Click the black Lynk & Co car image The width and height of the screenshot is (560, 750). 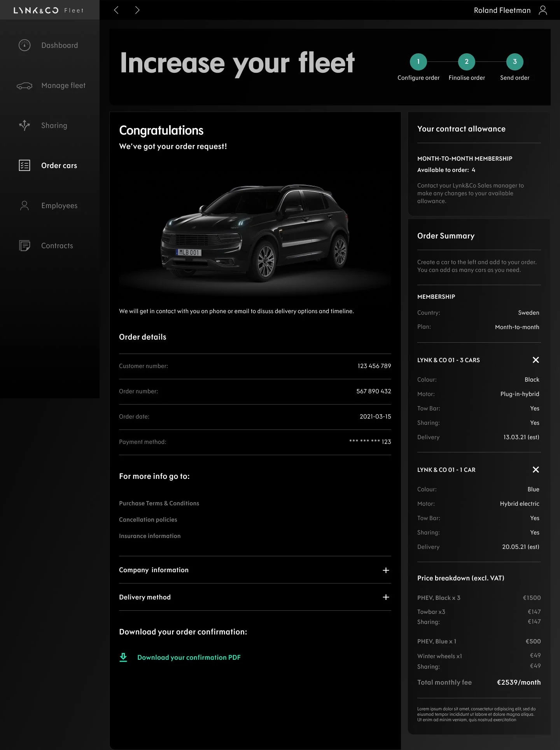click(255, 233)
